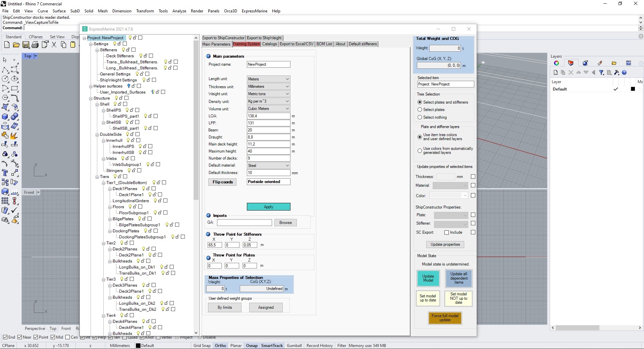
Task: Toggle the bulb visibility for Deck Stiffeners
Action: coord(141,56)
